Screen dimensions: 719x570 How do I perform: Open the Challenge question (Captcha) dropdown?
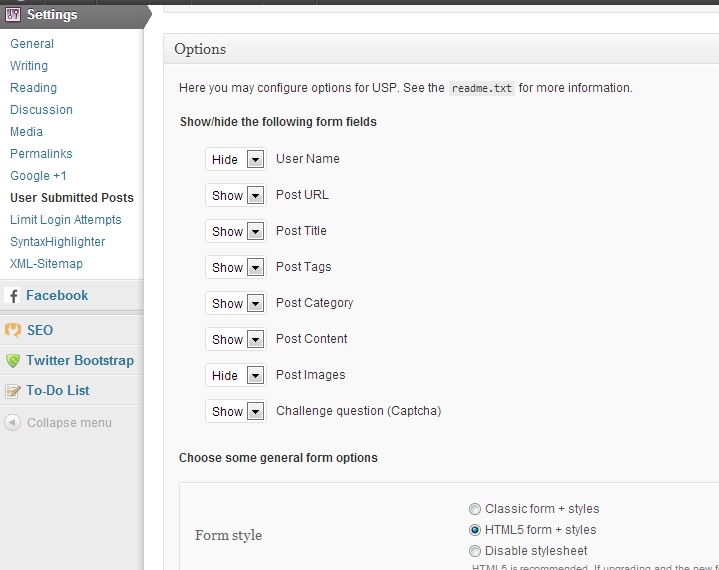pos(236,412)
